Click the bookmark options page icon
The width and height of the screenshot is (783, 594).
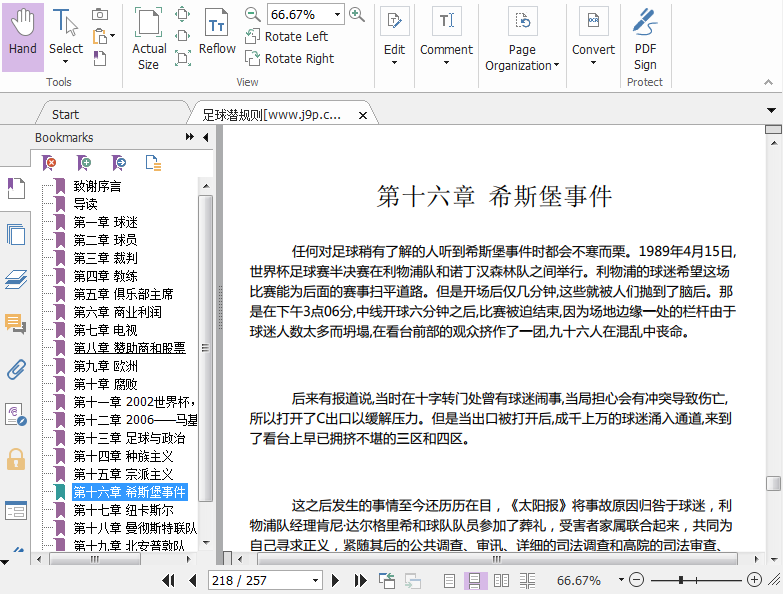point(153,163)
